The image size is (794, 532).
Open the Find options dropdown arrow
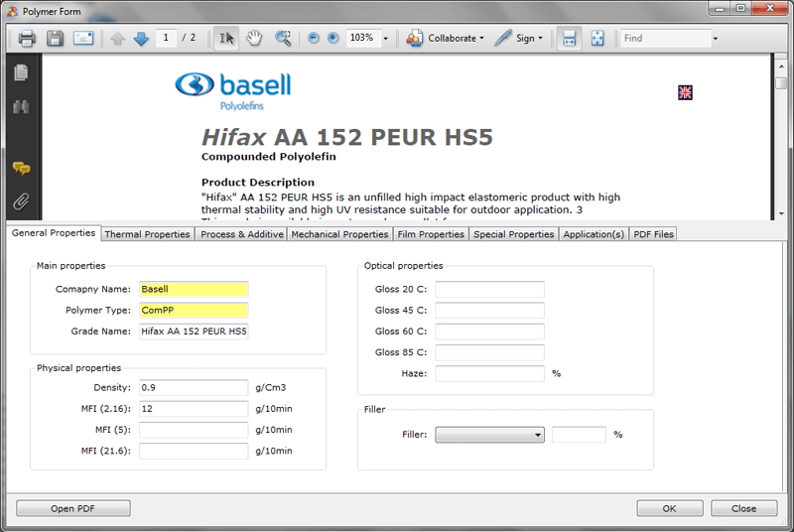[715, 39]
